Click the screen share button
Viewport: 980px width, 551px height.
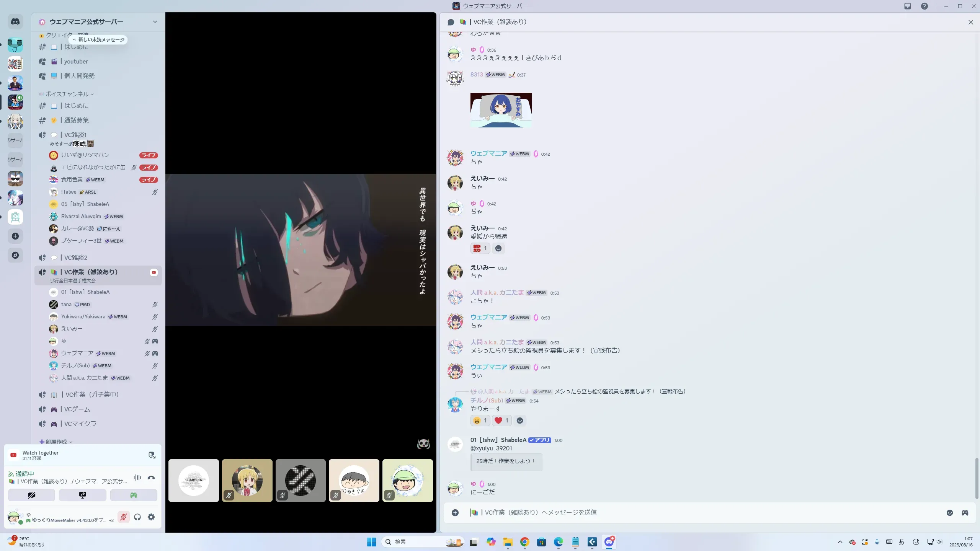83,495
